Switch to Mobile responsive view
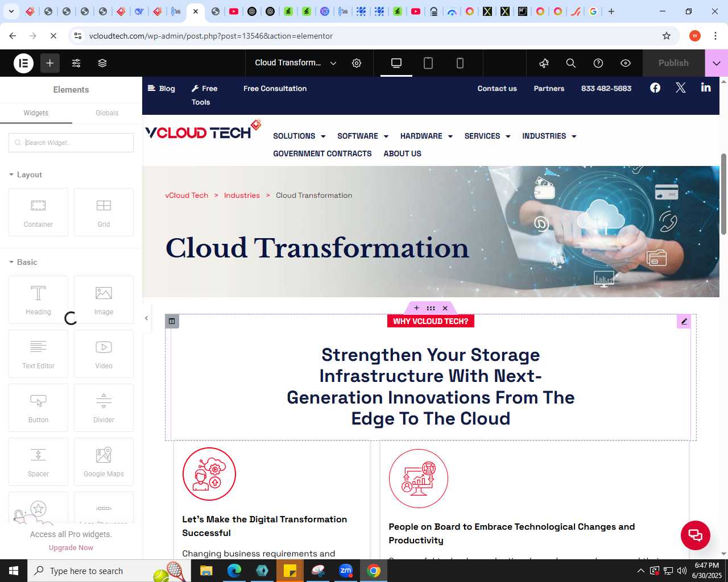The height and width of the screenshot is (582, 728). 460,63
